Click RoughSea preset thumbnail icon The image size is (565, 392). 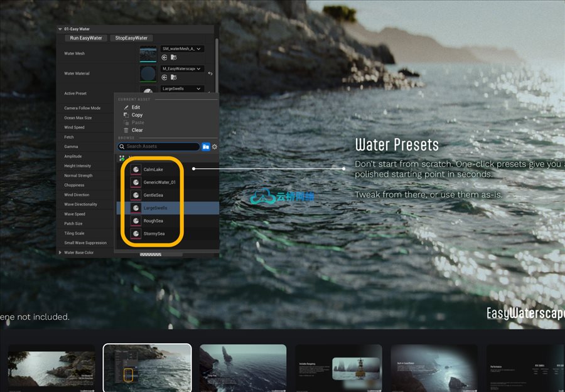coord(136,221)
